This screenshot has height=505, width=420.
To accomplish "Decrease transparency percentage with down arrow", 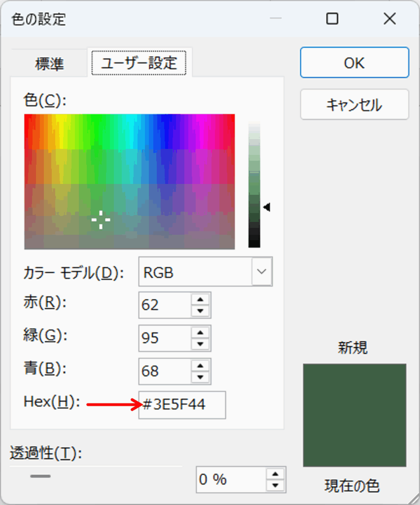I will (275, 486).
